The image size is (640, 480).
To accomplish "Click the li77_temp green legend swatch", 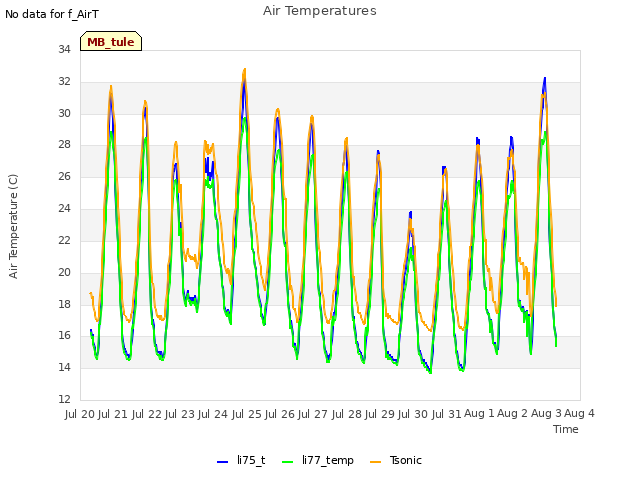I will coord(288,462).
